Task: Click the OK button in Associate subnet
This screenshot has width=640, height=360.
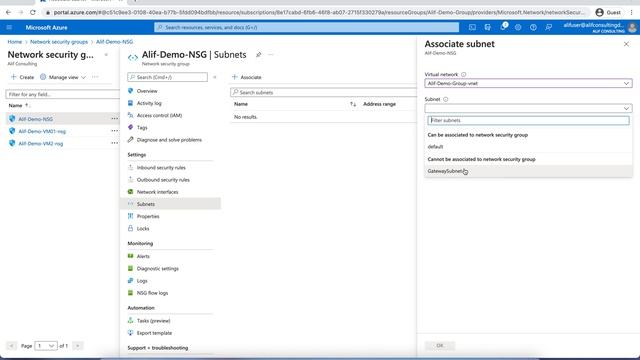Action: click(x=440, y=345)
